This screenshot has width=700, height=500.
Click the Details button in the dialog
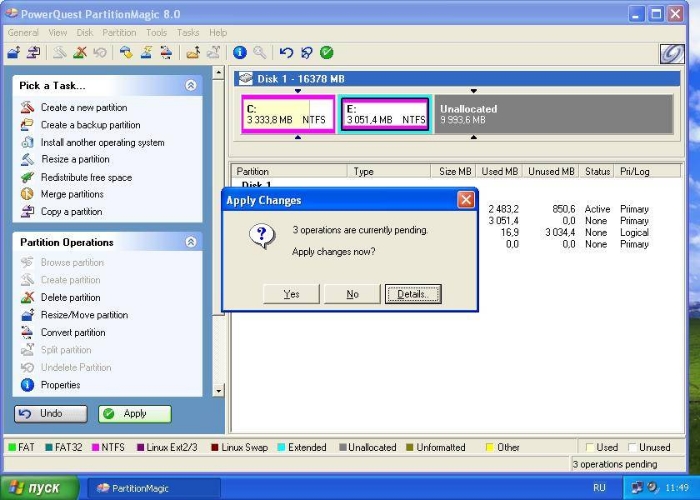(x=412, y=294)
